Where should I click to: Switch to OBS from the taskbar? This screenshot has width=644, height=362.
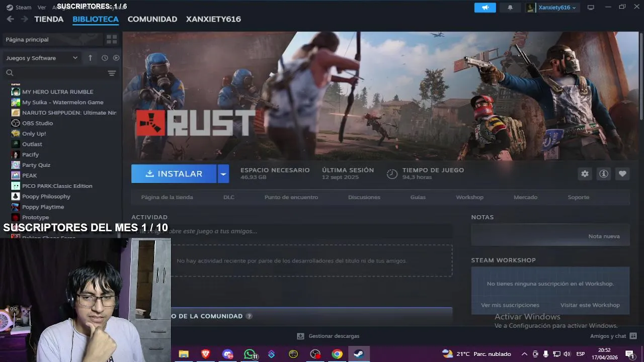tap(315, 354)
